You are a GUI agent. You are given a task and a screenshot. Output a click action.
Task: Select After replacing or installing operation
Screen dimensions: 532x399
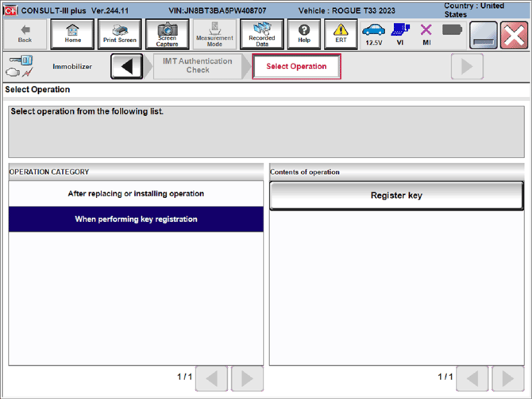click(x=136, y=194)
